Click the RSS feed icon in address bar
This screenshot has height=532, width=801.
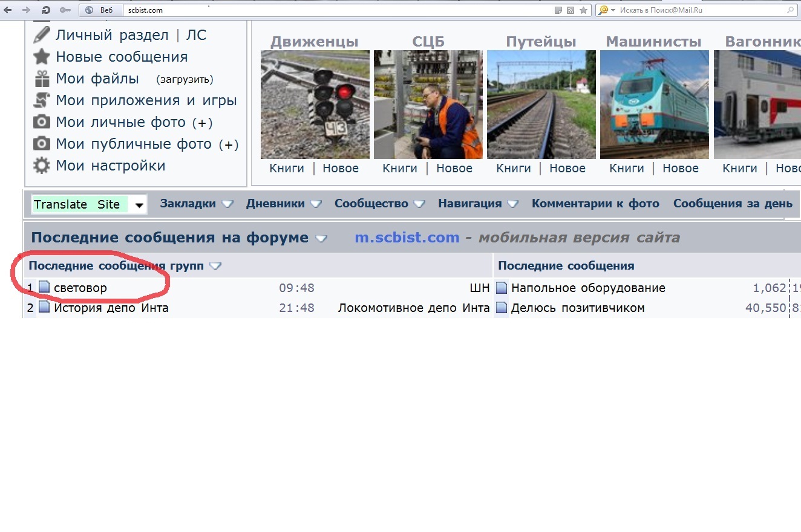point(571,10)
